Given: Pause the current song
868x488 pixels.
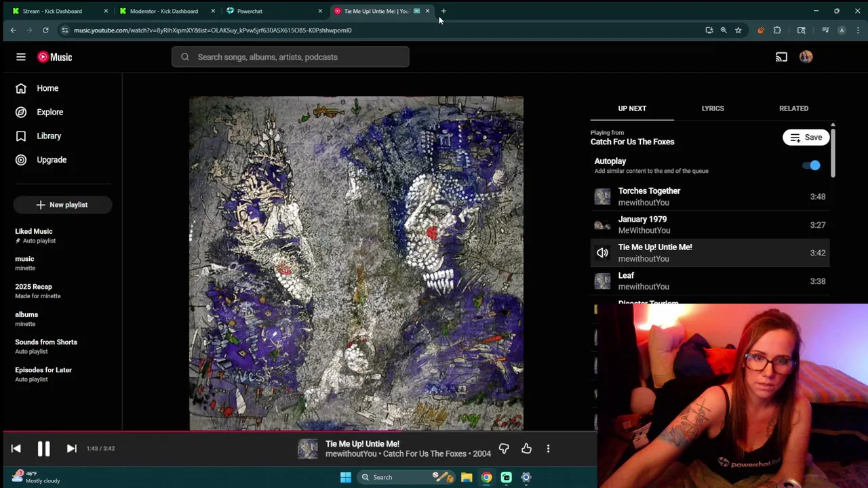Looking at the screenshot, I should (x=43, y=449).
